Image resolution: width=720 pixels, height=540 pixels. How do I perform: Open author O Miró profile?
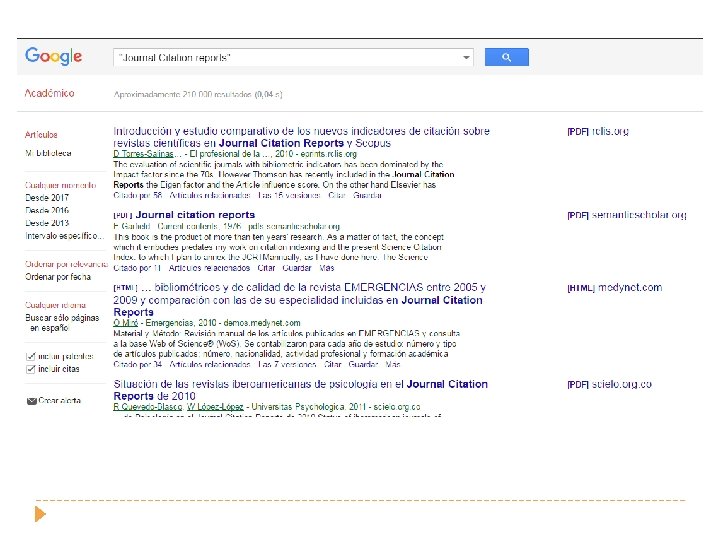tap(125, 323)
